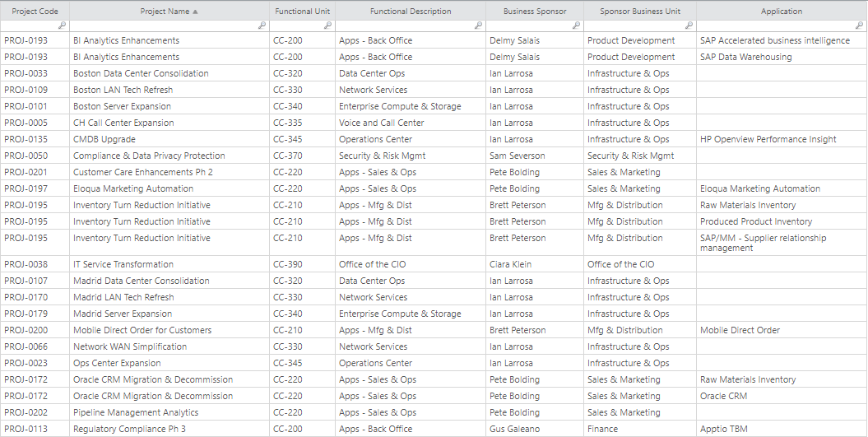Click the Functional Description filter search icon

pyautogui.click(x=478, y=26)
